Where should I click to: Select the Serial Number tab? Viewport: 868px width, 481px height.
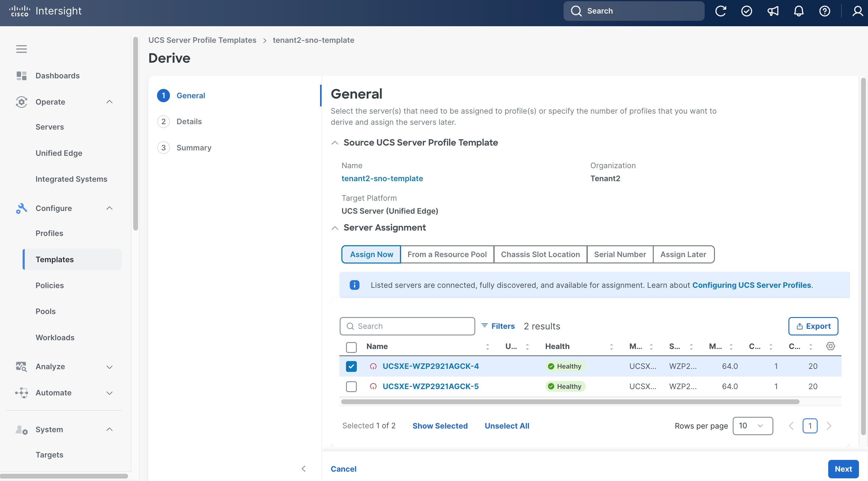(620, 254)
